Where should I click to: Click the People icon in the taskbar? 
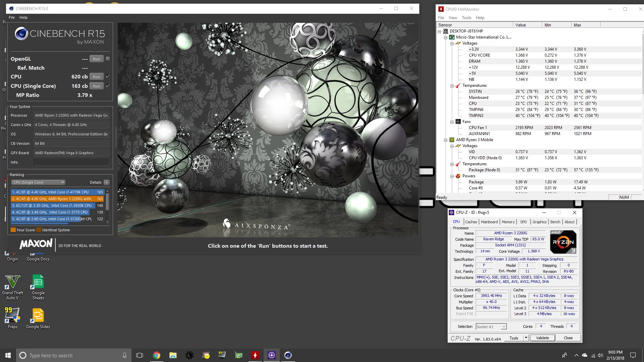click(565, 355)
